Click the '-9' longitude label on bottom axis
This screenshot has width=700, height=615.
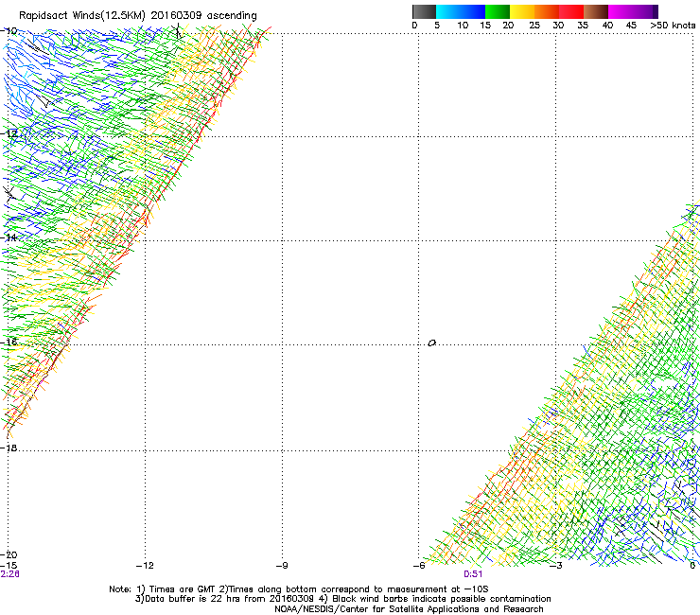click(x=282, y=566)
